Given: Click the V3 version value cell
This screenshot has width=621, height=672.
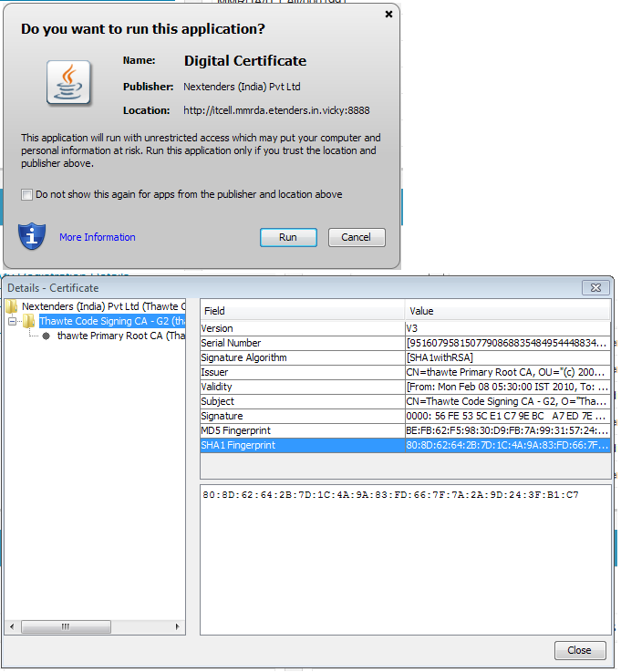Looking at the screenshot, I should click(508, 329).
